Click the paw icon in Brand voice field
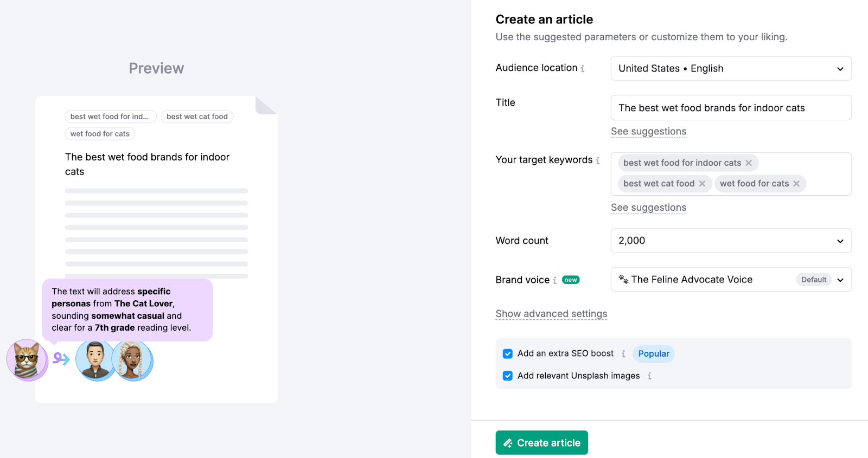Screen dimensions: 868x458 tap(623, 279)
